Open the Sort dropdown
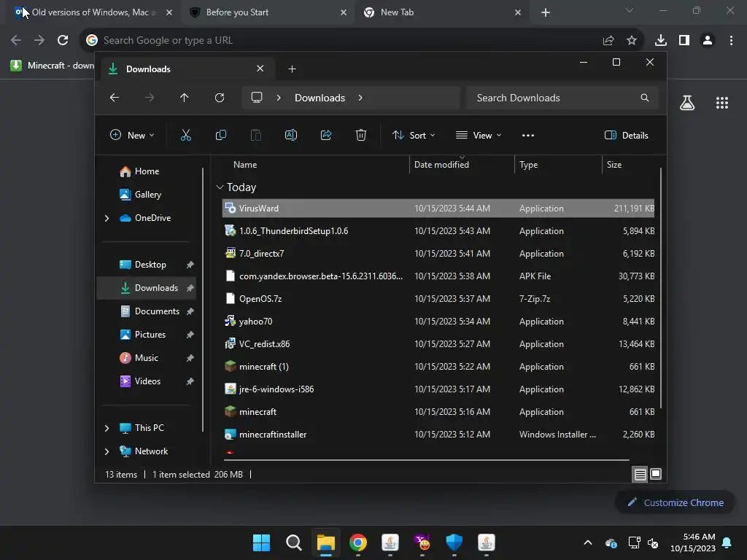Screen dimensions: 747x560 [x=413, y=135]
